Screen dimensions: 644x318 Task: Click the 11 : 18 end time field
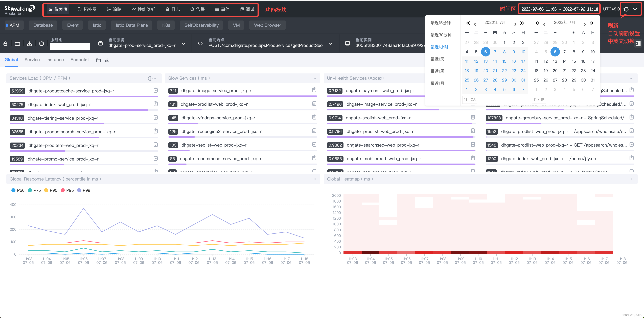[539, 100]
